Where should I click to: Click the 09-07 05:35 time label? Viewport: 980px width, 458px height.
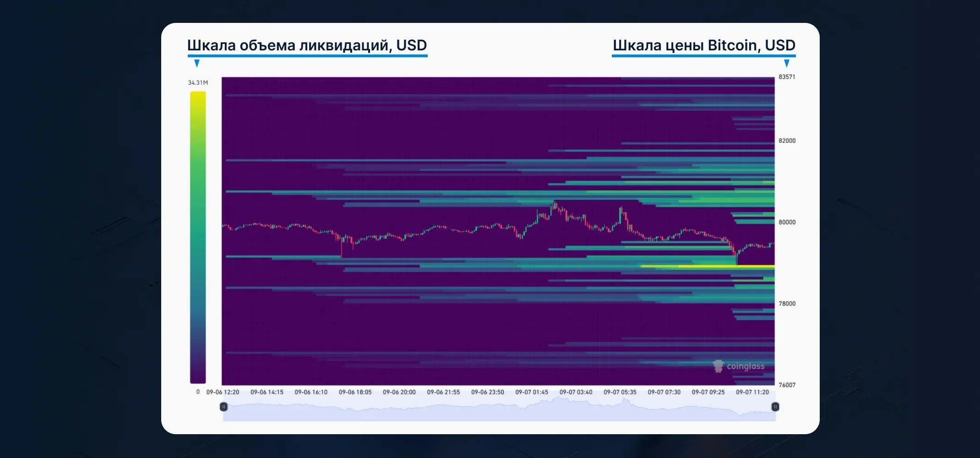pos(620,392)
